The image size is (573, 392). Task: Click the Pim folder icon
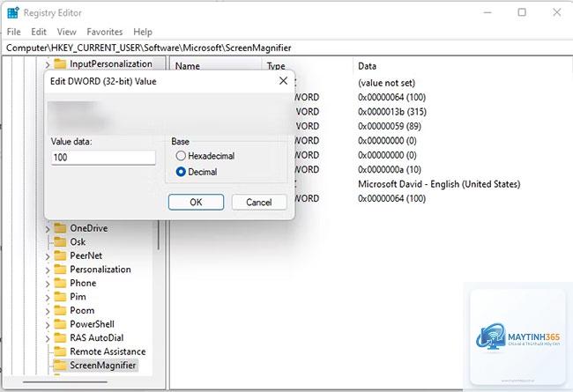point(60,297)
